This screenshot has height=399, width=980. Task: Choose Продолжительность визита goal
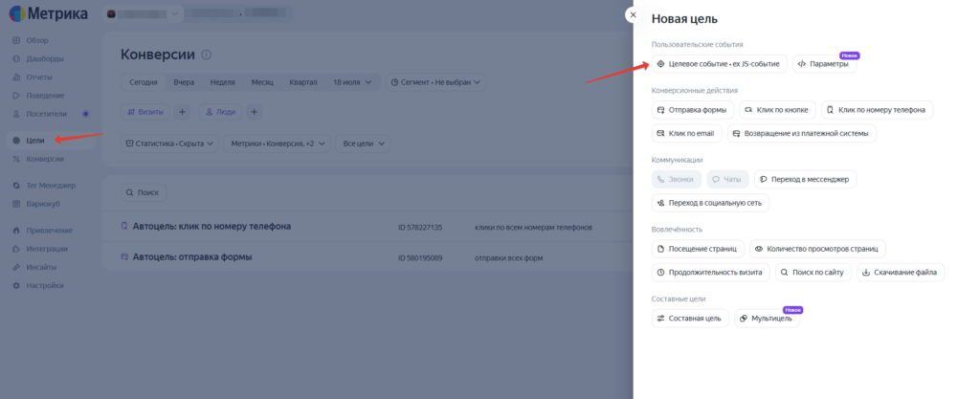(710, 273)
